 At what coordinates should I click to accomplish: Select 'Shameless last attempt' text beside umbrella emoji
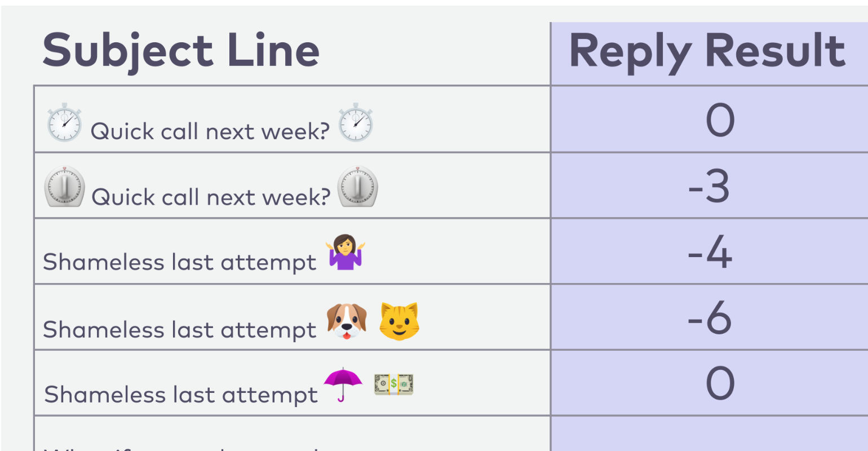[181, 394]
